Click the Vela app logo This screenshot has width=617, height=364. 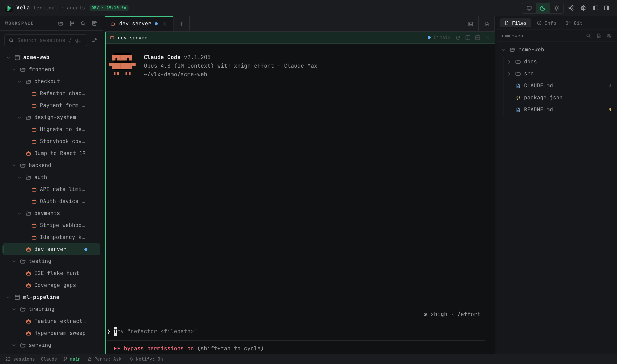(9, 8)
